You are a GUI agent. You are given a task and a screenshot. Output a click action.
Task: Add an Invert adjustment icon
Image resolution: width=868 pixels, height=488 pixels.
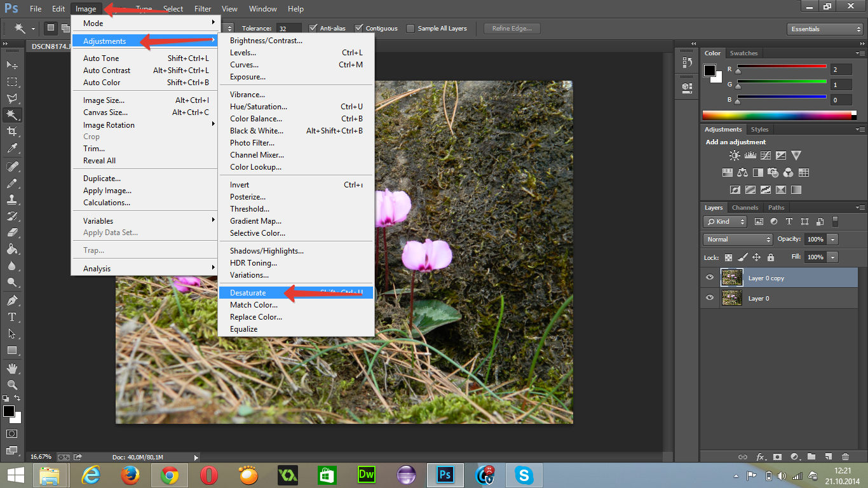pos(735,189)
